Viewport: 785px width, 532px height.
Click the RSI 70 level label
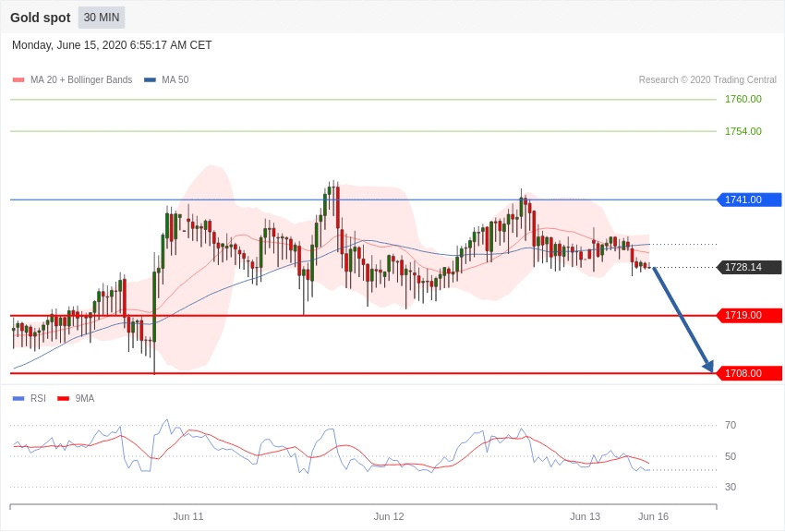[730, 425]
